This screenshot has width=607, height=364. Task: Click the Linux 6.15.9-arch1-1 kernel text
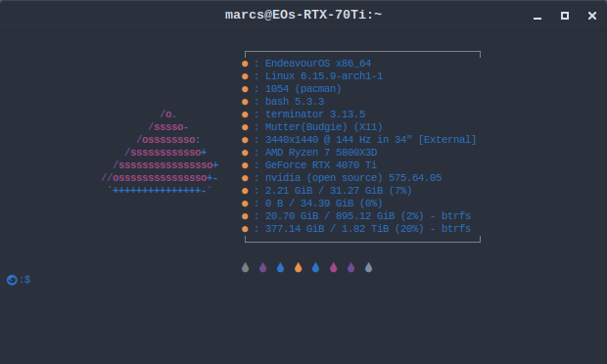(x=324, y=76)
